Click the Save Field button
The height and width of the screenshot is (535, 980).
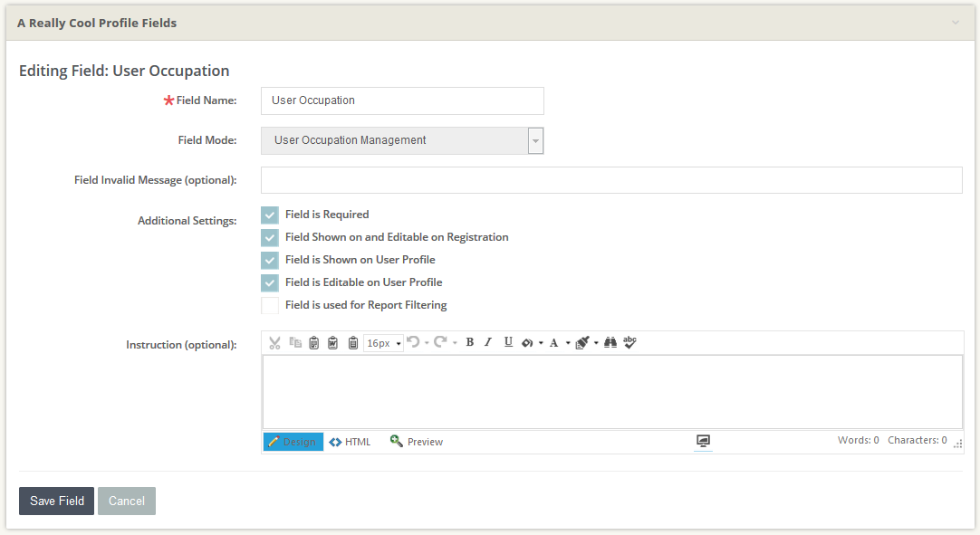[x=56, y=501]
